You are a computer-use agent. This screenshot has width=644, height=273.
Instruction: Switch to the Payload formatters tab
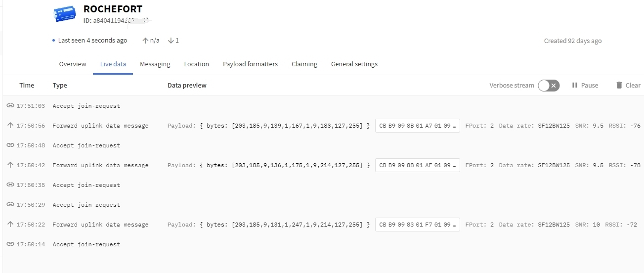(x=250, y=64)
